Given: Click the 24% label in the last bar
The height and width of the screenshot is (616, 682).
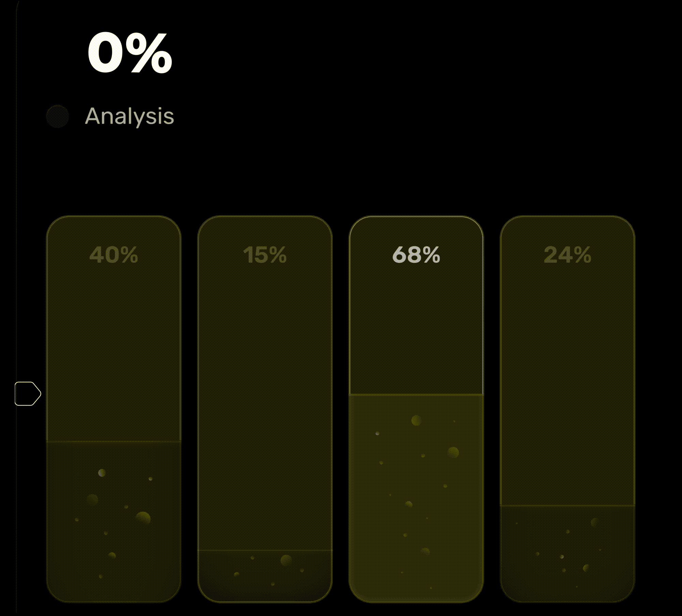Looking at the screenshot, I should pos(567,255).
